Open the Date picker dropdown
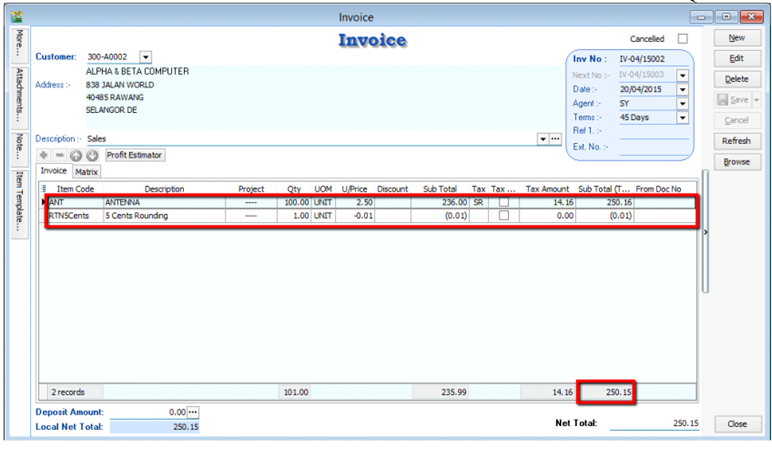 point(683,89)
